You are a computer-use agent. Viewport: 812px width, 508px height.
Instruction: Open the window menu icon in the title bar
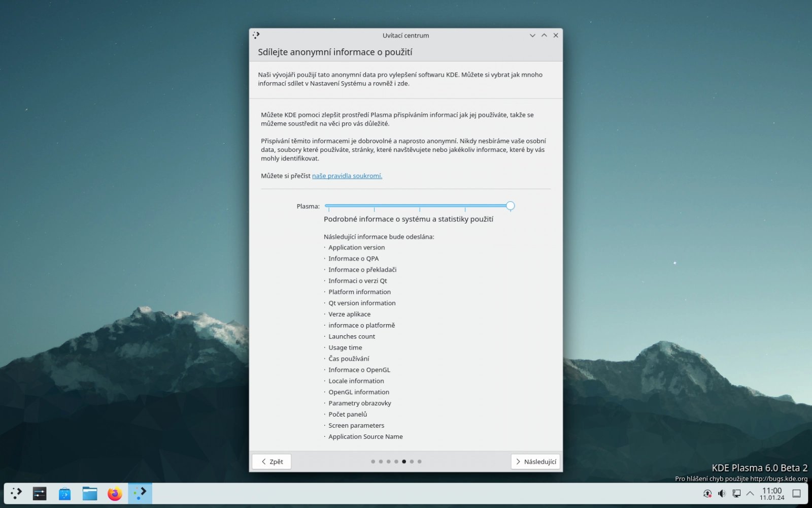(256, 35)
